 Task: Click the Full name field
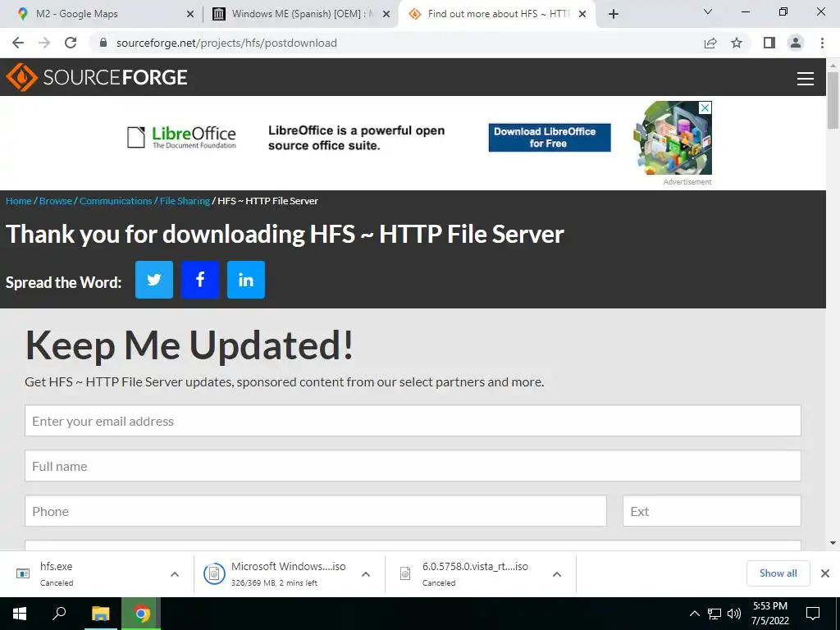click(x=413, y=466)
